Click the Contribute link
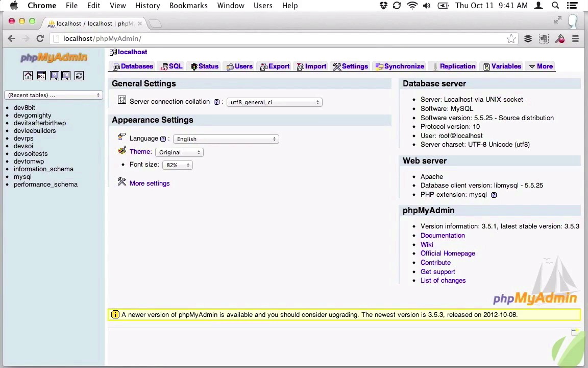 435,263
